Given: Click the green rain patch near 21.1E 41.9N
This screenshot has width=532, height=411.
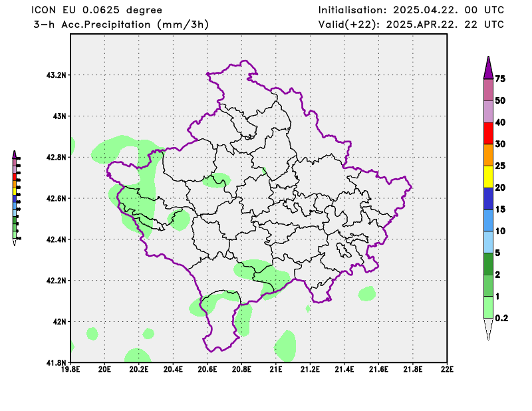Looking at the screenshot, I should coord(285,346).
